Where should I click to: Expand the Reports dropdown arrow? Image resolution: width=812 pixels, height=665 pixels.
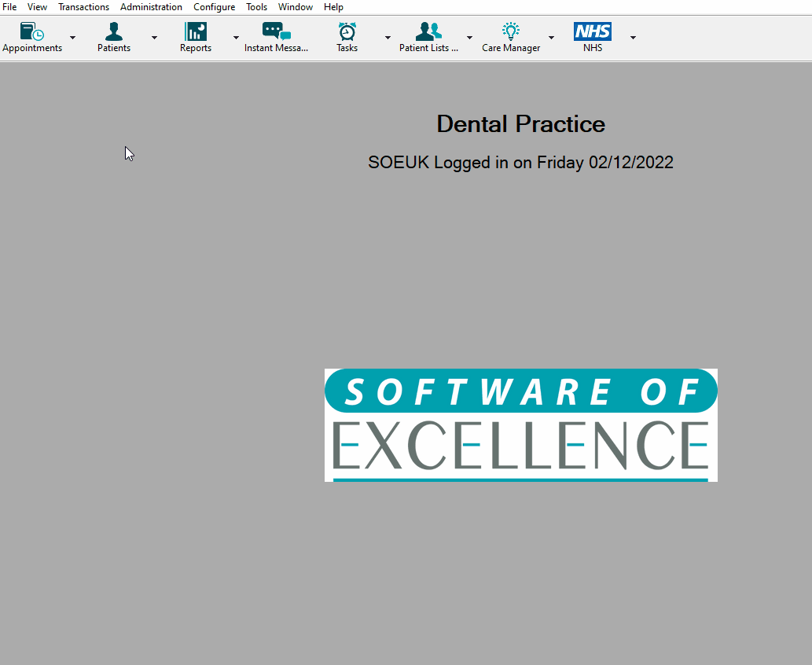pos(236,37)
